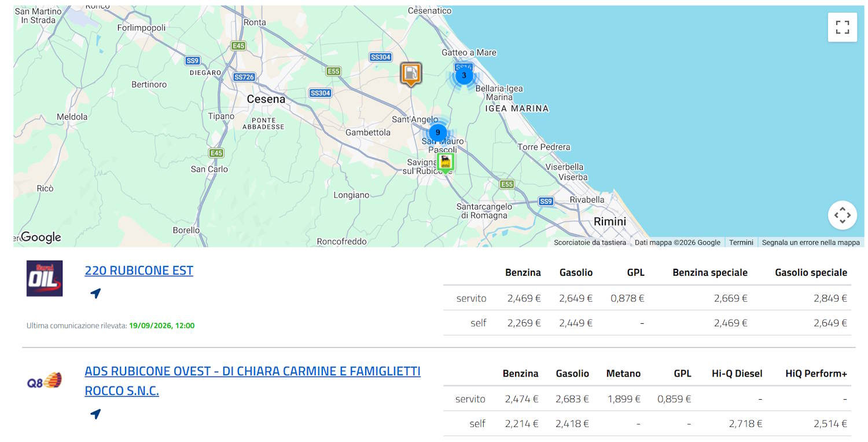Click the Metano column header for Q8
The width and height of the screenshot is (868, 442).
tap(623, 374)
